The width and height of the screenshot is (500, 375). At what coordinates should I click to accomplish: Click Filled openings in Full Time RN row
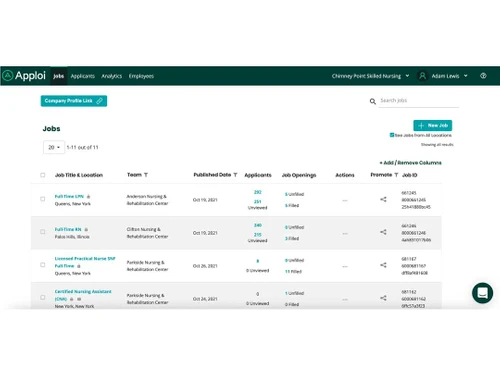[x=292, y=238]
